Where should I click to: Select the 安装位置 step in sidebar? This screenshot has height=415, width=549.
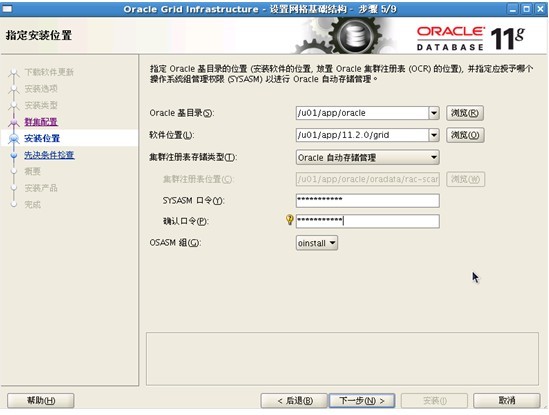point(42,138)
